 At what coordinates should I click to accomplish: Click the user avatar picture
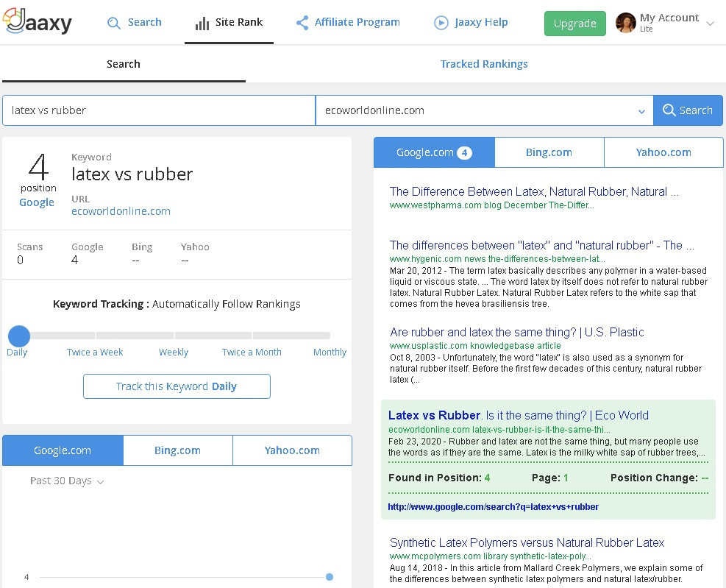(625, 23)
